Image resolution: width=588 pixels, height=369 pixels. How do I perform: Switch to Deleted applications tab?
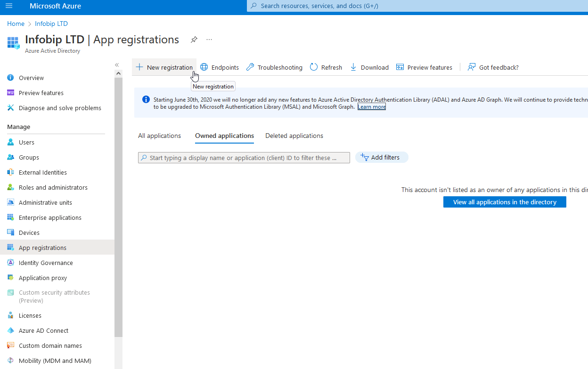point(294,136)
